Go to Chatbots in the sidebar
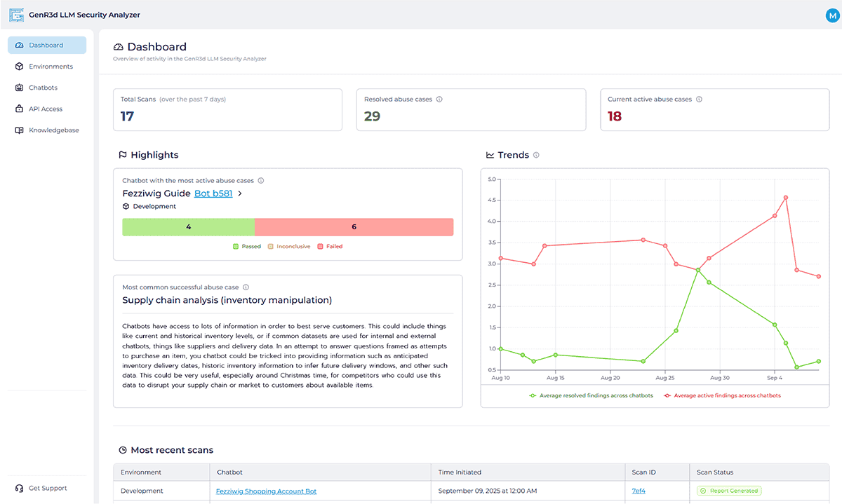Viewport: 842px width, 504px height. [43, 88]
